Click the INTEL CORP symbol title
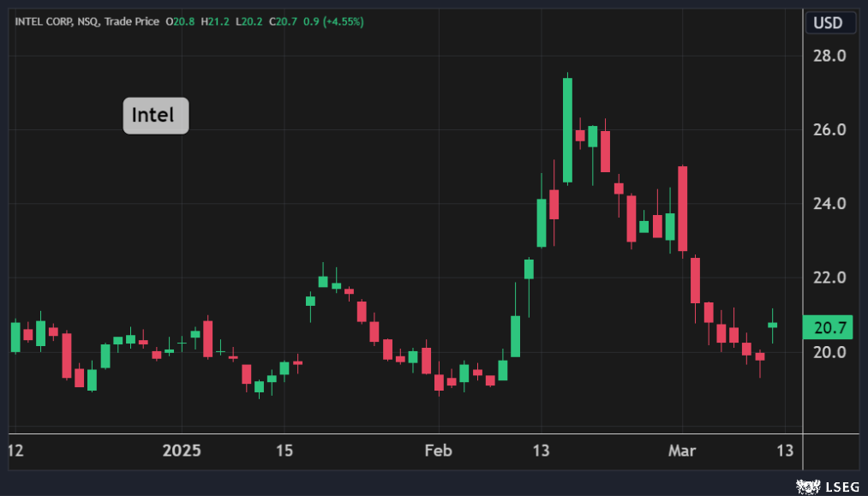Viewport: 868px width, 496px height. [43, 21]
